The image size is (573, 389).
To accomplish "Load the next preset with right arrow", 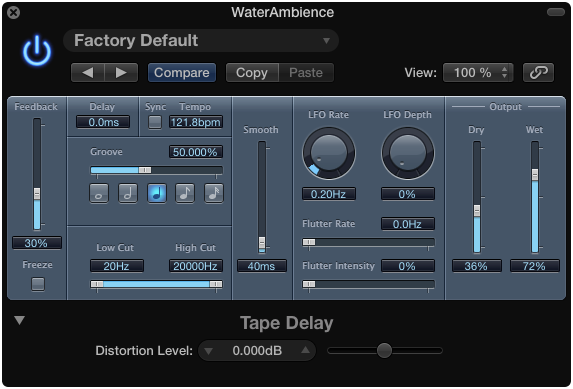I will pos(121,72).
